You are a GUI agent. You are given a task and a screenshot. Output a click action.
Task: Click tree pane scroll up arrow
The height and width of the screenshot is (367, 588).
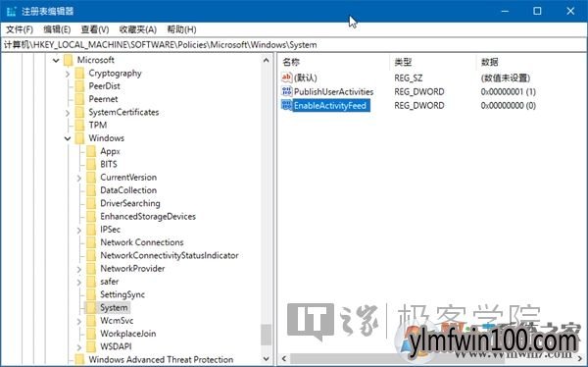point(267,60)
